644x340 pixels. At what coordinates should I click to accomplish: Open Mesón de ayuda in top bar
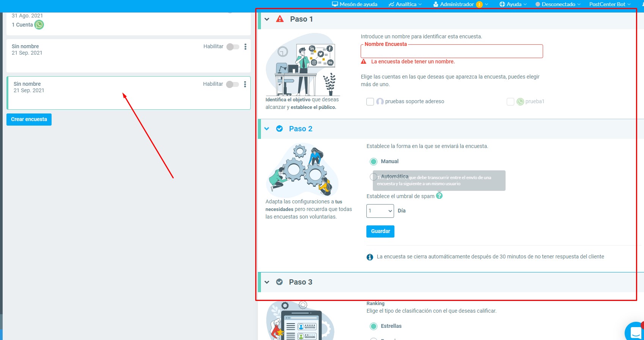(x=354, y=4)
